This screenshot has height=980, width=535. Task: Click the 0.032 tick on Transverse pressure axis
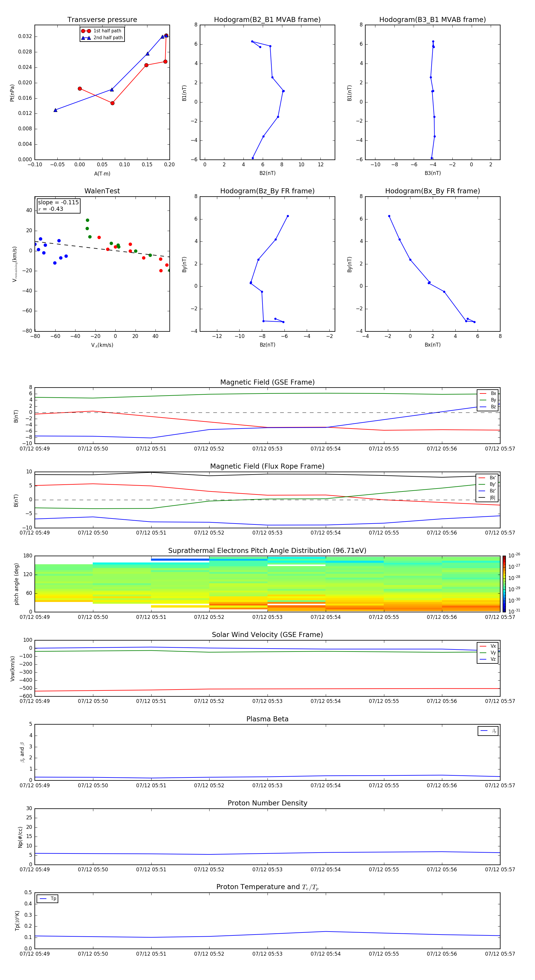click(25, 37)
